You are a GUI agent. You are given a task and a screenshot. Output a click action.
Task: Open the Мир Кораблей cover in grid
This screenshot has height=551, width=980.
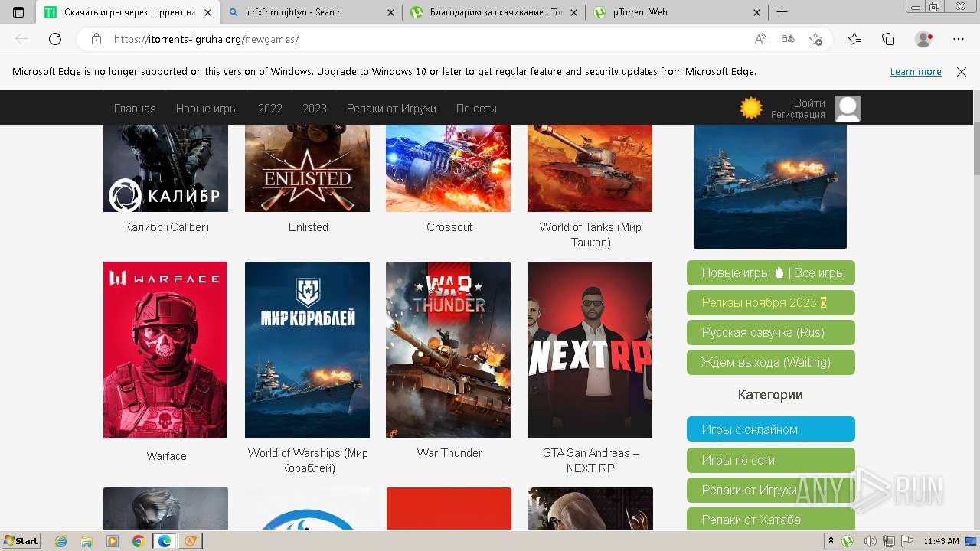[x=307, y=350]
